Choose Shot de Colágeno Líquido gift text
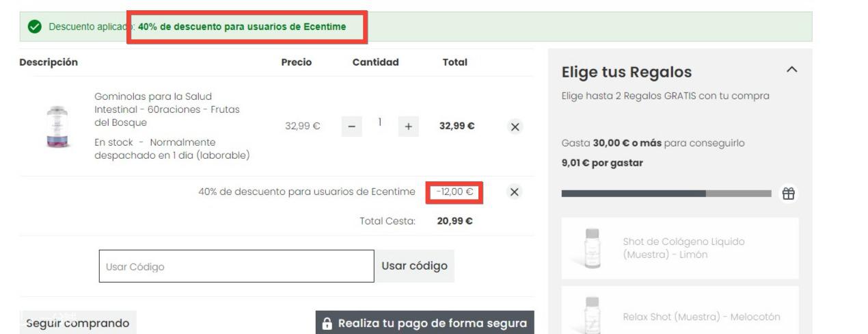Viewport: 868px width, 334px height. [x=683, y=248]
